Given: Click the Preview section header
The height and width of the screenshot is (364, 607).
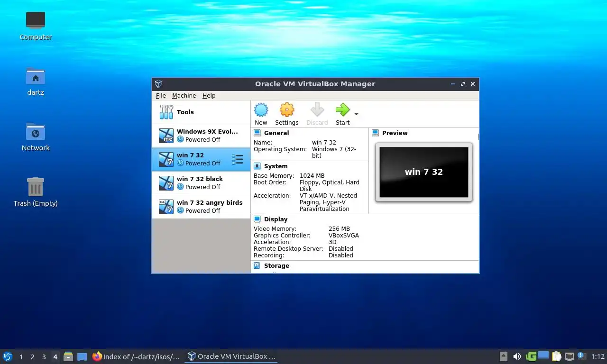Looking at the screenshot, I should tap(395, 133).
